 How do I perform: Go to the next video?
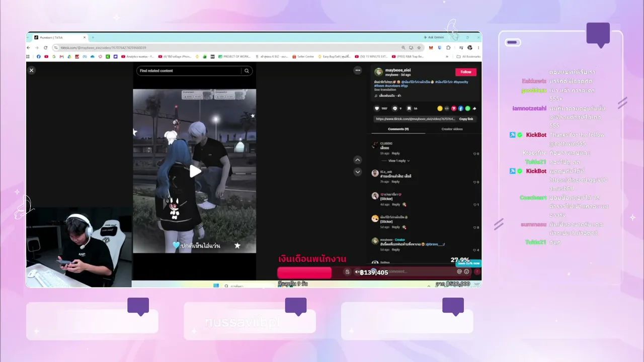358,172
